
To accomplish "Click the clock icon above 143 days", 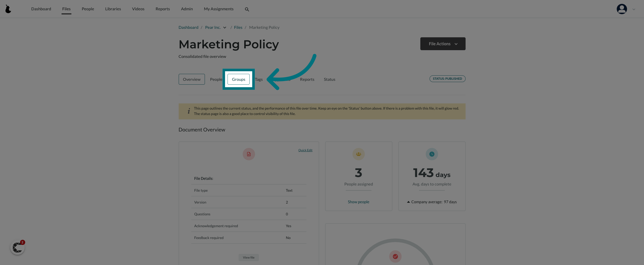I will click(432, 154).
